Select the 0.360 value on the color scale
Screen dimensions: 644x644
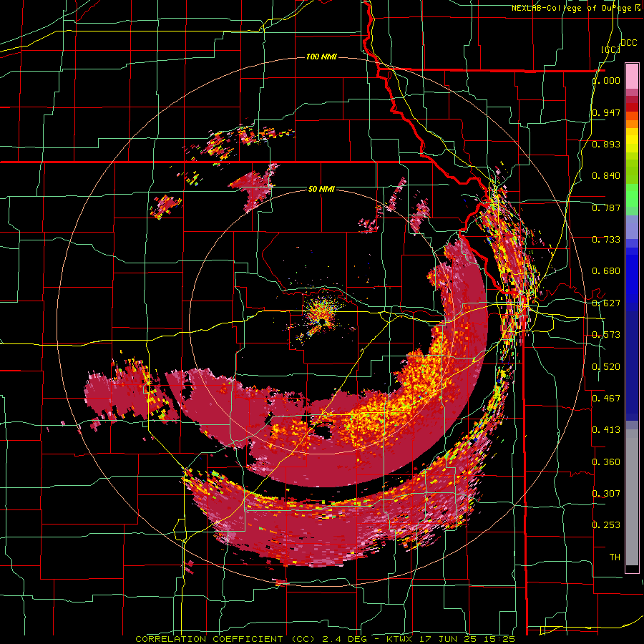pos(606,462)
